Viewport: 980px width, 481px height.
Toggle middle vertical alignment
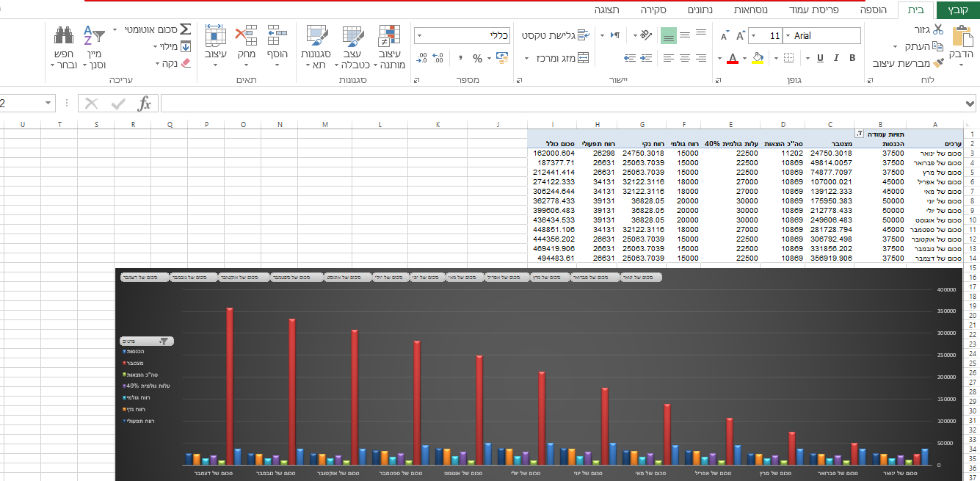pos(685,35)
